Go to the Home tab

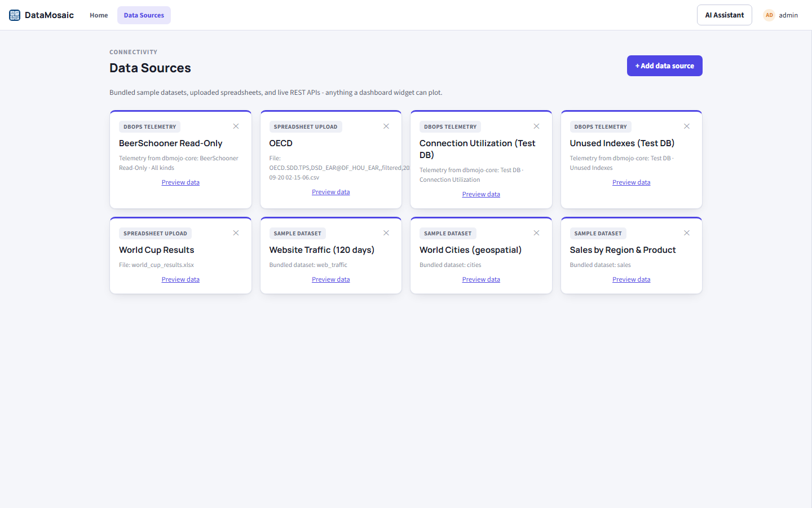pyautogui.click(x=99, y=15)
